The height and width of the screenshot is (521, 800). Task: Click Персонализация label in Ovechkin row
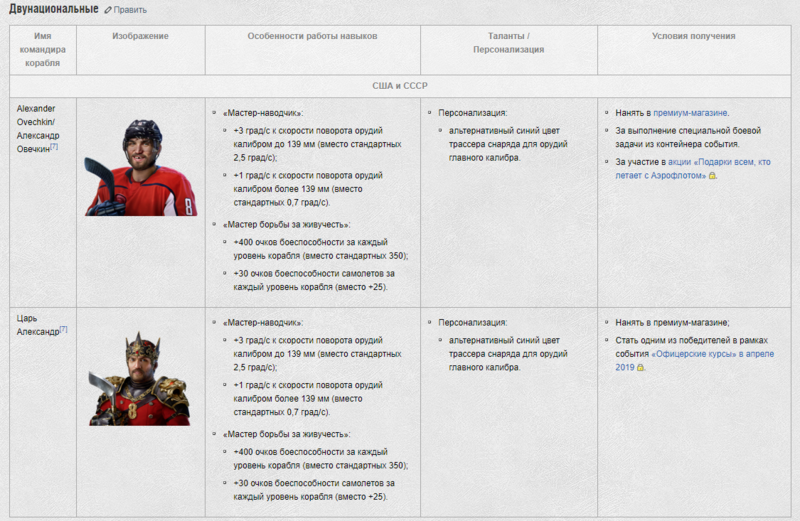point(472,113)
